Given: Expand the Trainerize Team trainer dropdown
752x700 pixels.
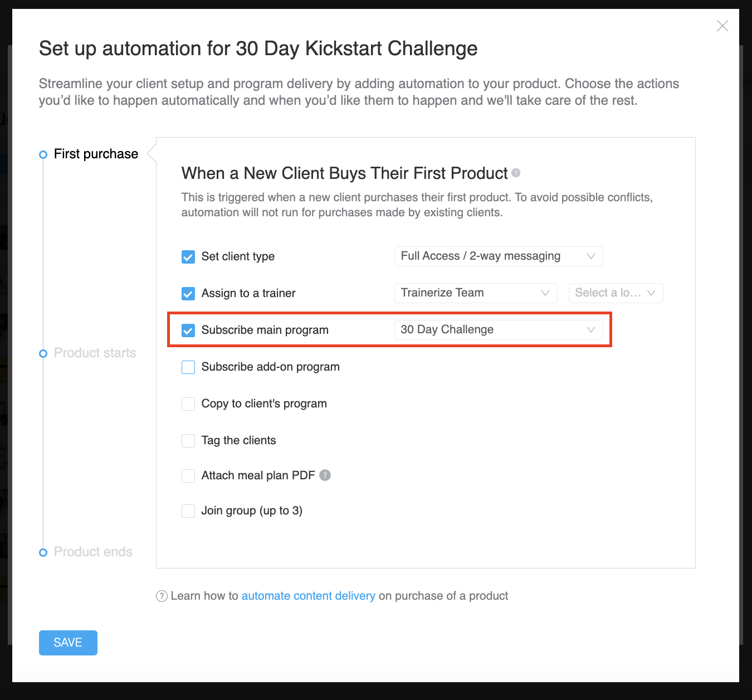Looking at the screenshot, I should click(475, 293).
